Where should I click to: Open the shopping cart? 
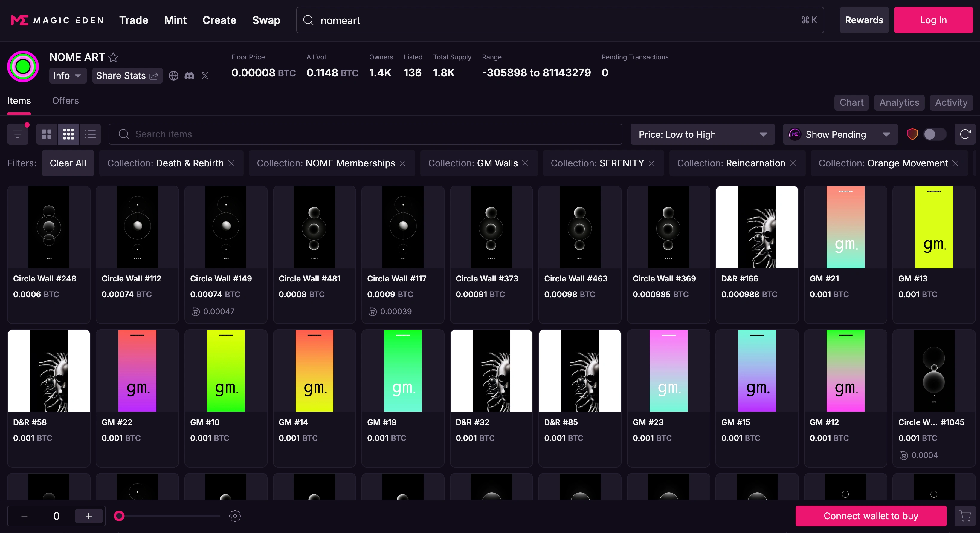[x=965, y=515]
